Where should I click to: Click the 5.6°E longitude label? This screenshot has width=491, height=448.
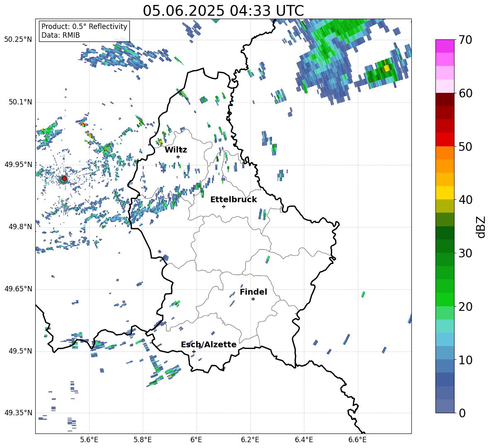(x=89, y=440)
